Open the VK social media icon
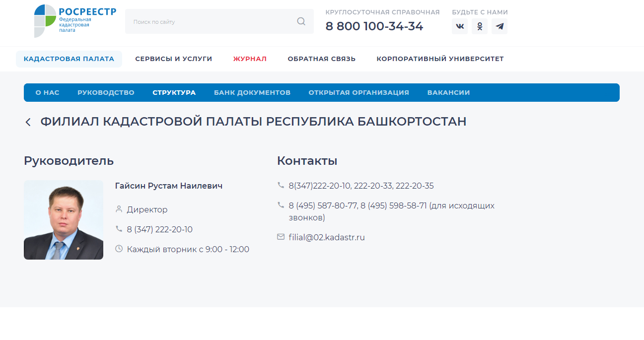Image resolution: width=644 pixels, height=340 pixels. click(x=459, y=26)
